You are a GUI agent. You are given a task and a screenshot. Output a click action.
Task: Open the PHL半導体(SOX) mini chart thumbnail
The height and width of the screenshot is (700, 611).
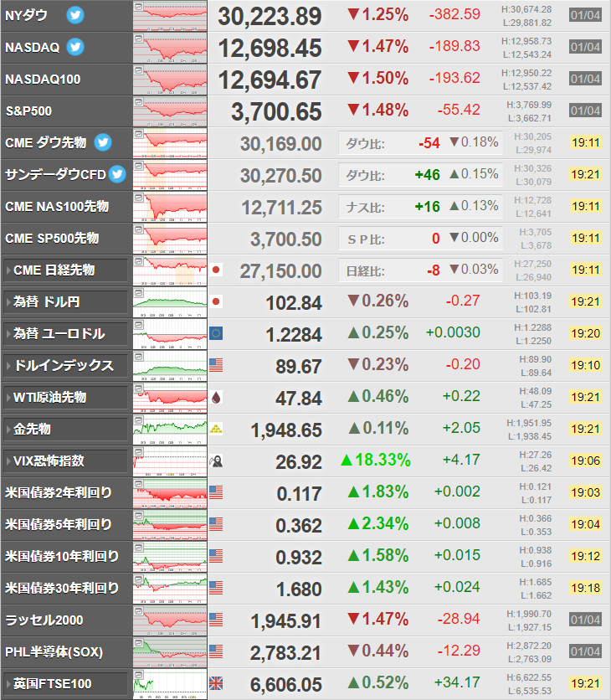170,651
